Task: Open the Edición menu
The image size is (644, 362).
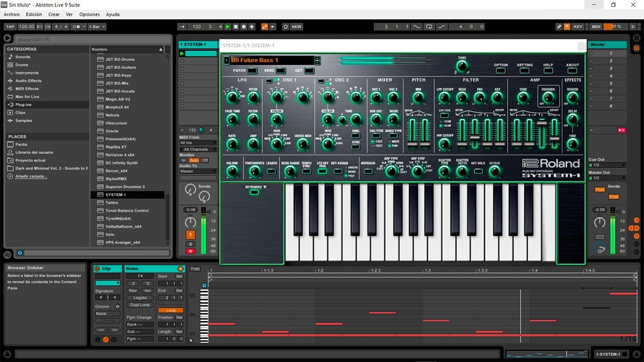Action: 34,14
